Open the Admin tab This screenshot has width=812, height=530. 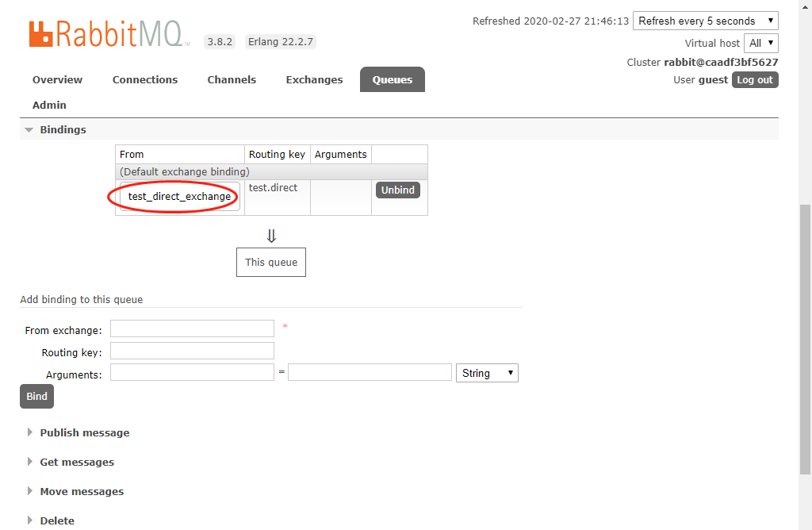coord(49,106)
